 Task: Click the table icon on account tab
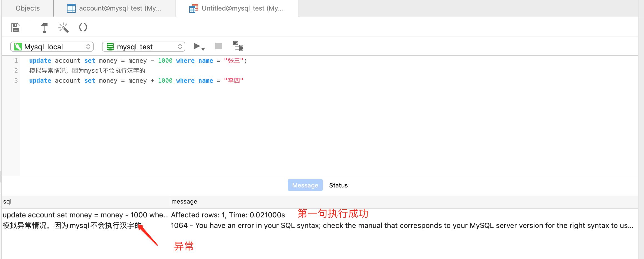click(71, 8)
